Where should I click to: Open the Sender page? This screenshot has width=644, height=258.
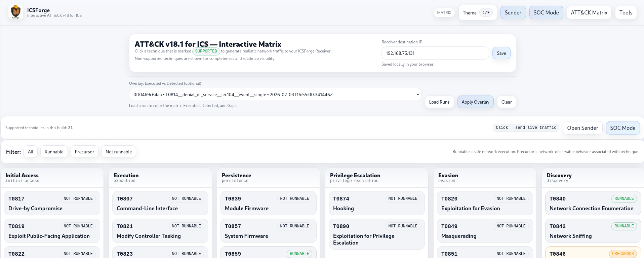pos(513,13)
